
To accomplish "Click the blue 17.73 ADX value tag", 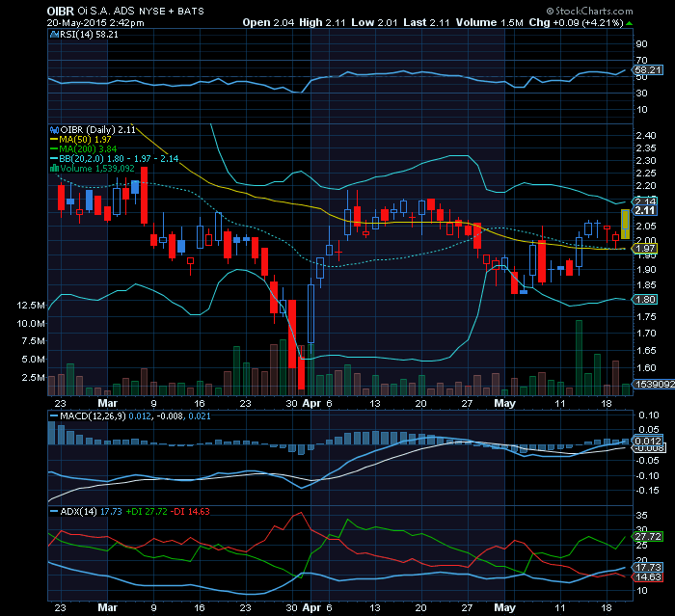I will pyautogui.click(x=648, y=568).
